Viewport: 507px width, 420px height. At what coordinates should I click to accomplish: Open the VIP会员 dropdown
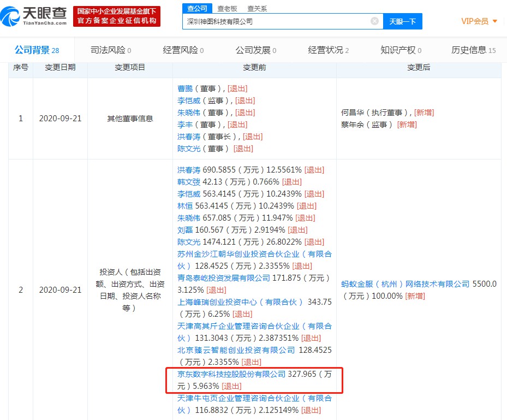(x=479, y=21)
